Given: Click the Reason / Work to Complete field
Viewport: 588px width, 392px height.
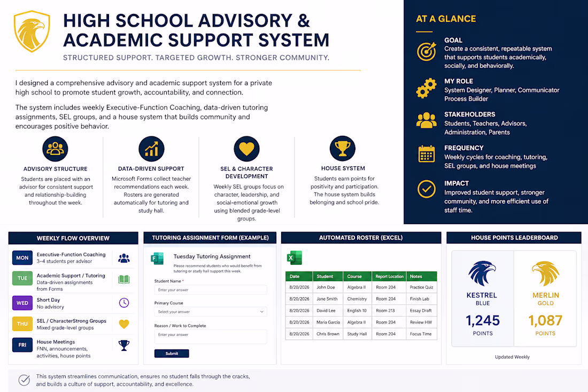Looking at the screenshot, I should 211,336.
